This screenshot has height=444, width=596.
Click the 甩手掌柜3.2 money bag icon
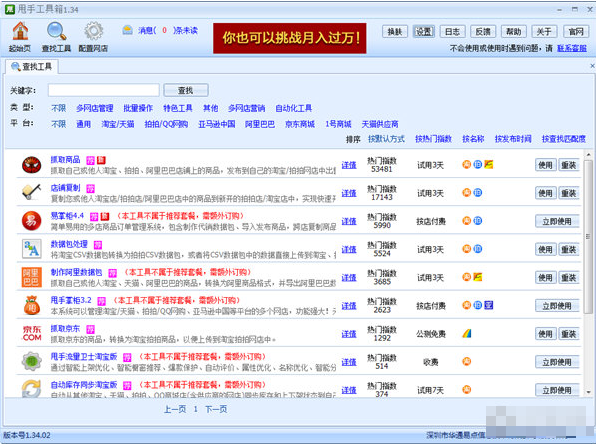[x=32, y=306]
